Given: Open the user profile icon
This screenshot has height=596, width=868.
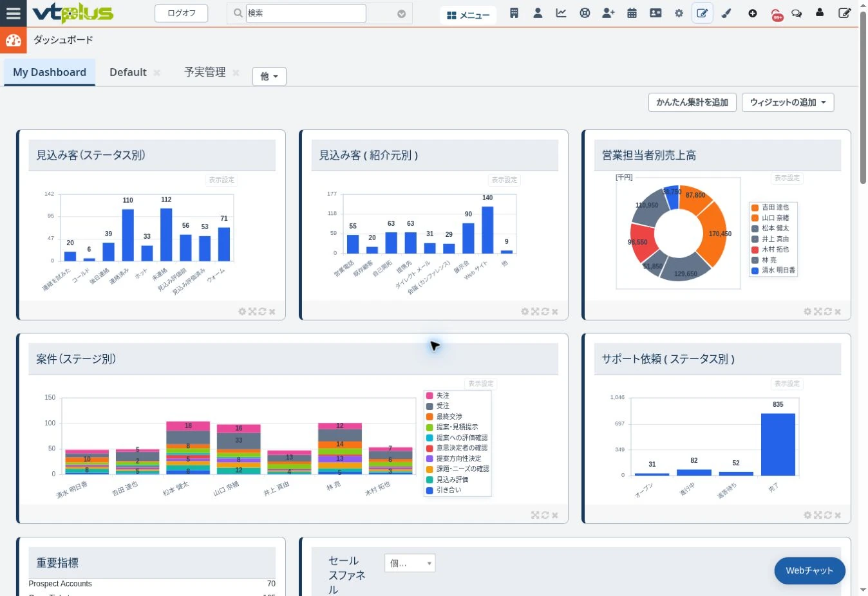Looking at the screenshot, I should tap(820, 13).
